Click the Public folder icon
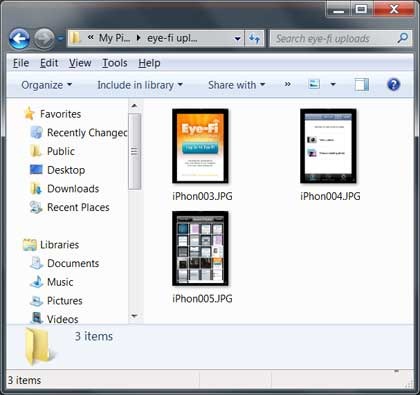Image resolution: width=420 pixels, height=395 pixels. 36,151
